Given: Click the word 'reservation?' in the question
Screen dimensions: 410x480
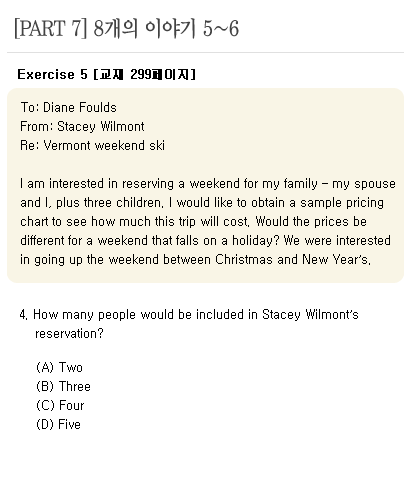Looking at the screenshot, I should coord(69,333).
